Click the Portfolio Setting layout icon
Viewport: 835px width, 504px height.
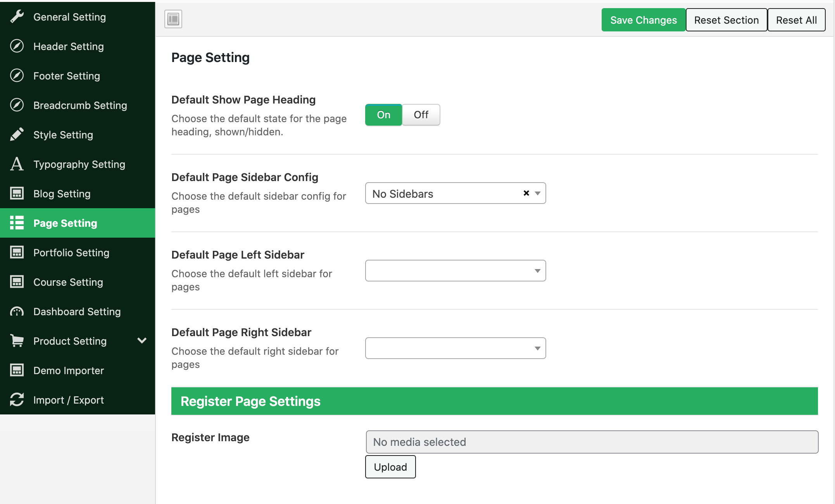(x=17, y=252)
